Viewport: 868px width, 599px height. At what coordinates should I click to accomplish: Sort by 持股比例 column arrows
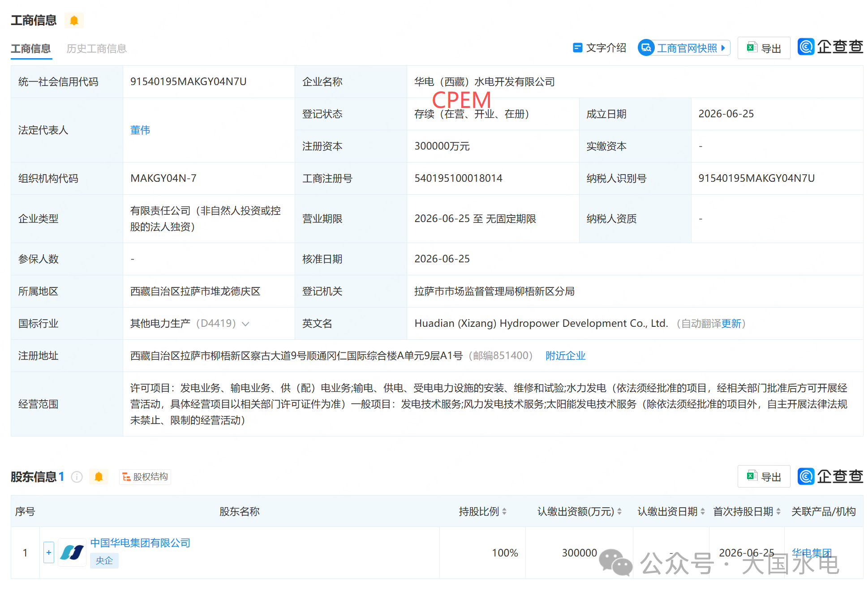[504, 511]
